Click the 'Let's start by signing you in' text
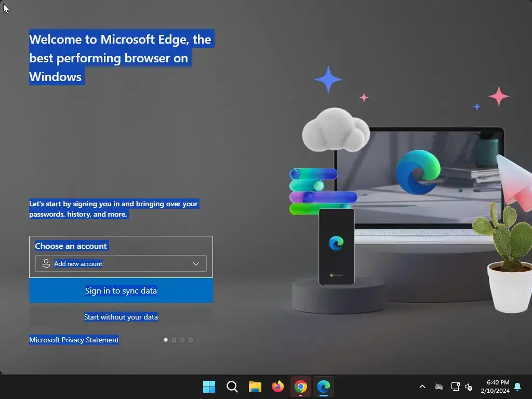This screenshot has height=399, width=532. (x=114, y=209)
